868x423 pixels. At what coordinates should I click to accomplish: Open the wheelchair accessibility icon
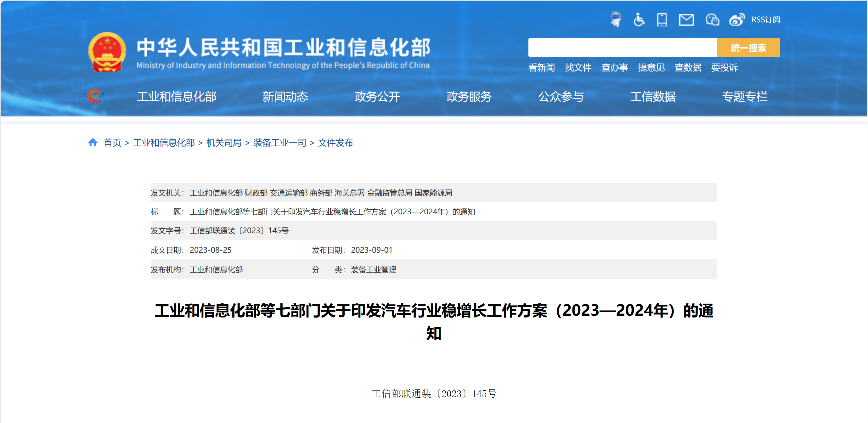coord(639,20)
